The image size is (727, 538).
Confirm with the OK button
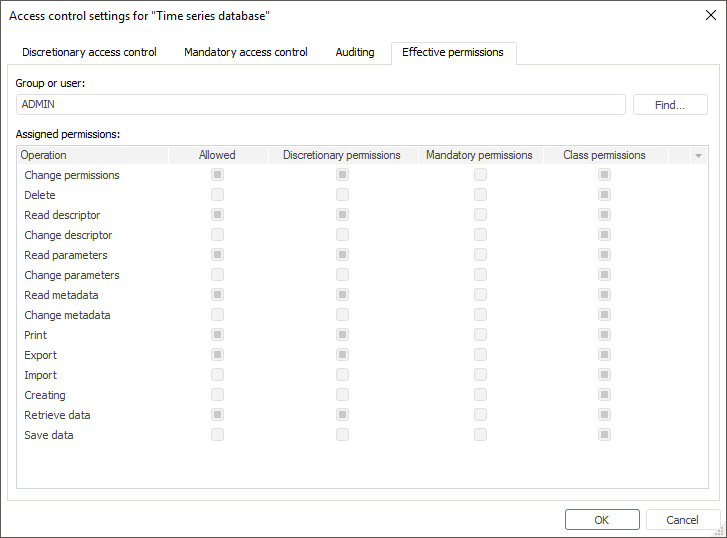(x=602, y=520)
